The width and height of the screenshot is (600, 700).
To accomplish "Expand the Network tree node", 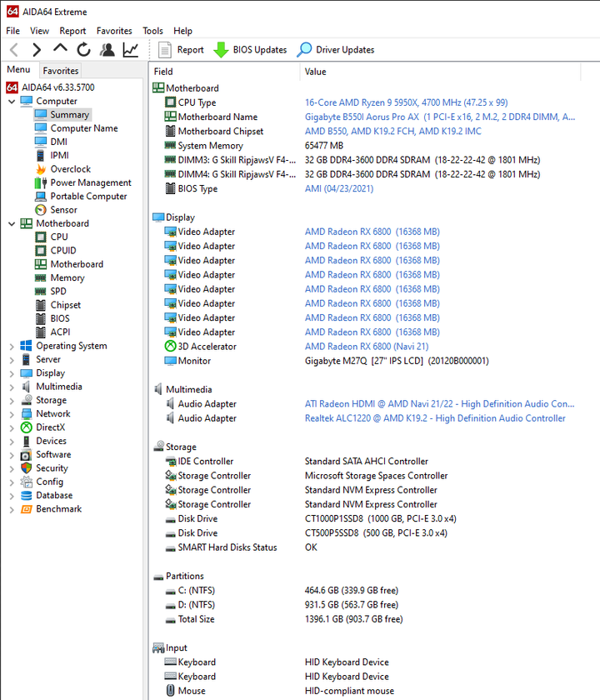I will (12, 414).
